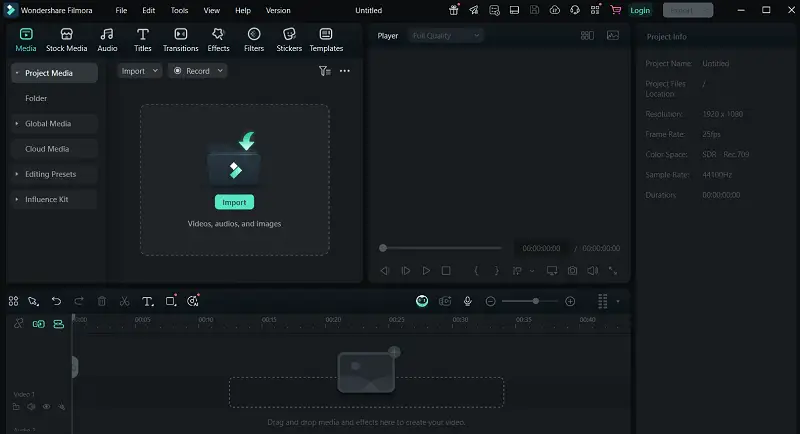
Task: Click the green Import button in drop area
Action: point(234,202)
